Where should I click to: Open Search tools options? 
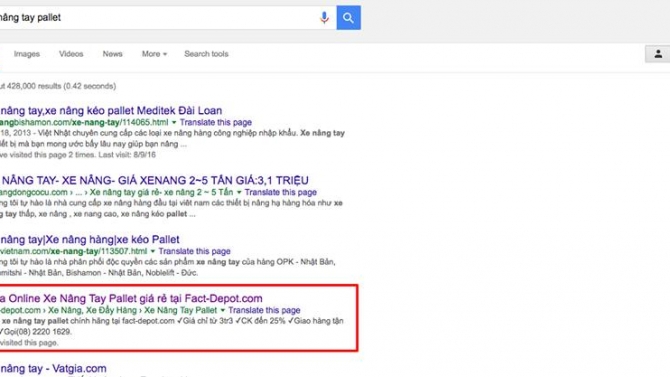(x=206, y=54)
